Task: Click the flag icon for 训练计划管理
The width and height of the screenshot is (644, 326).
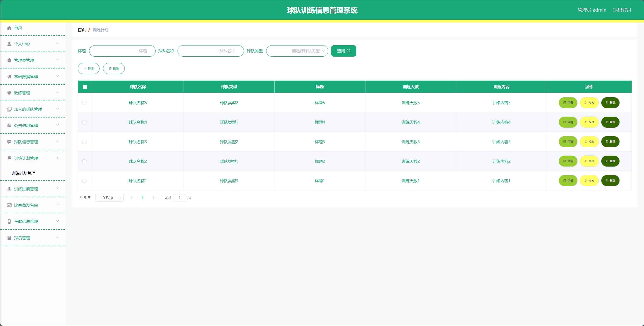Action: tap(9, 158)
